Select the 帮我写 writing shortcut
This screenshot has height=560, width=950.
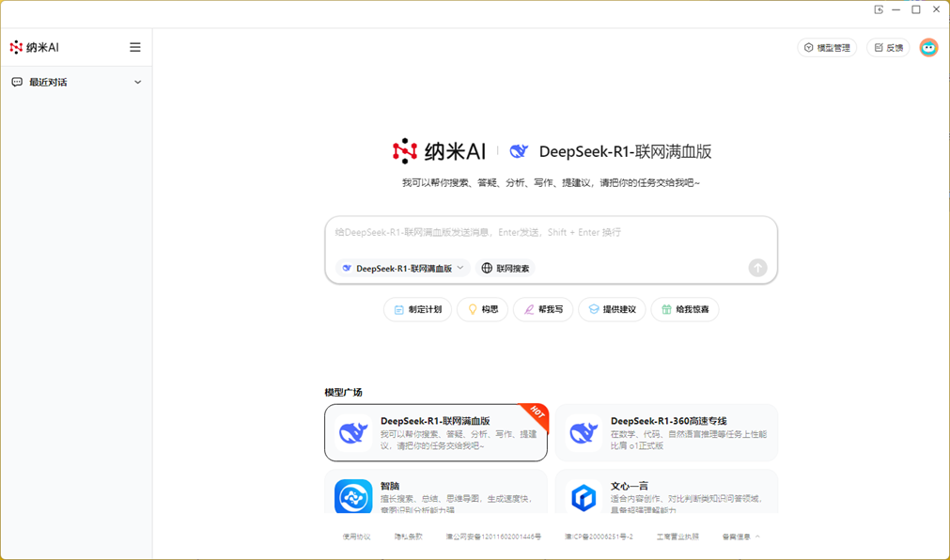[x=543, y=309]
